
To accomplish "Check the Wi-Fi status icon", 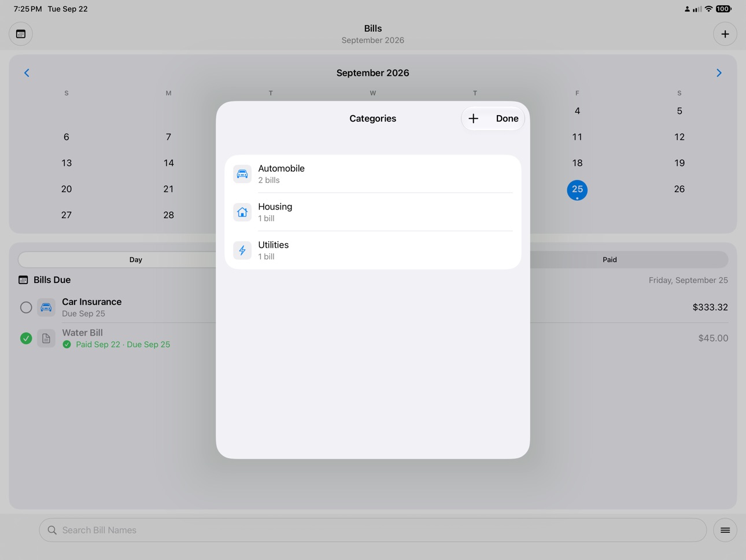I will tap(708, 9).
